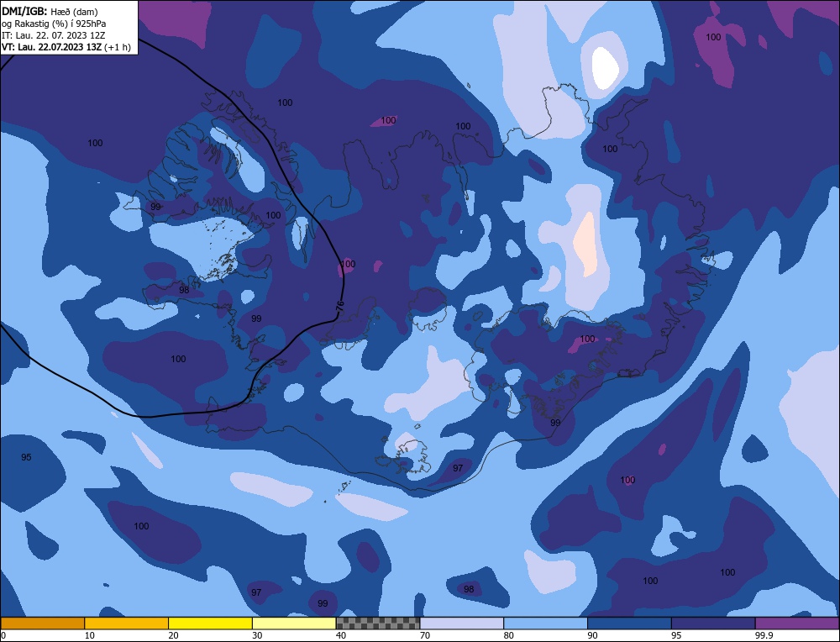Image resolution: width=840 pixels, height=642 pixels.
Task: Click the light blue 80-90 legend segment
Action: [546, 624]
